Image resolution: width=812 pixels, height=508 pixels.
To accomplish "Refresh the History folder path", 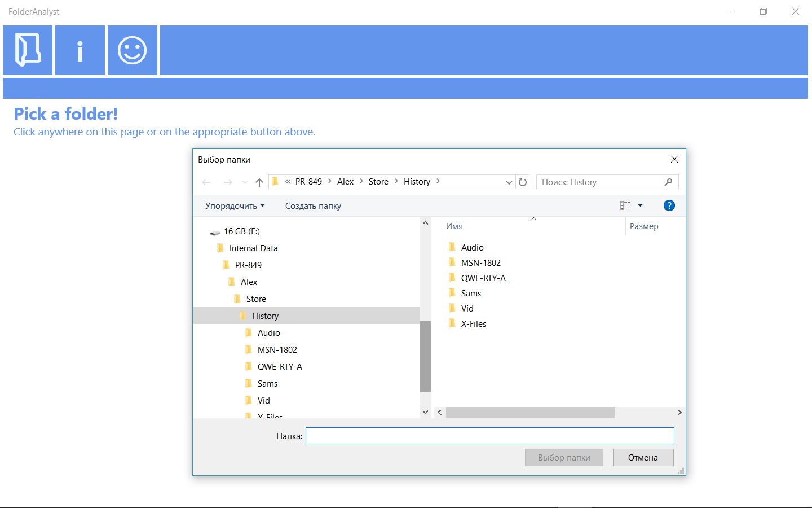I will tap(523, 182).
